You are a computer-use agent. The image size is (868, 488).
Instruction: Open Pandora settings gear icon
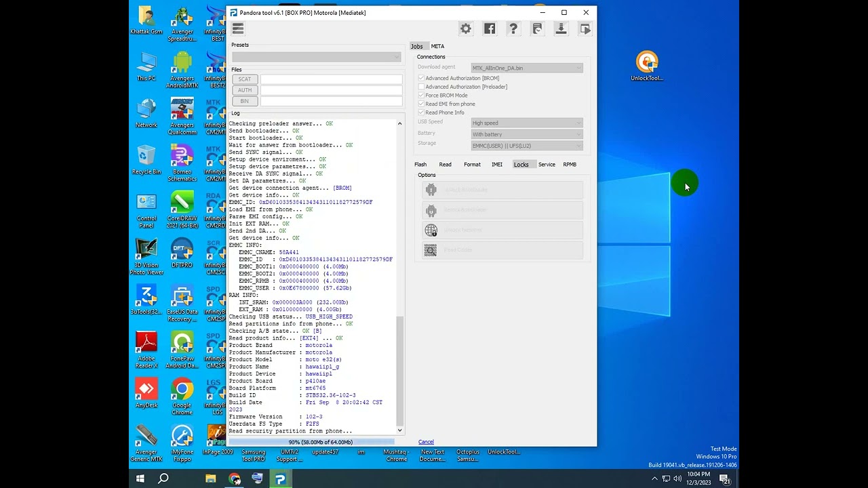(465, 28)
